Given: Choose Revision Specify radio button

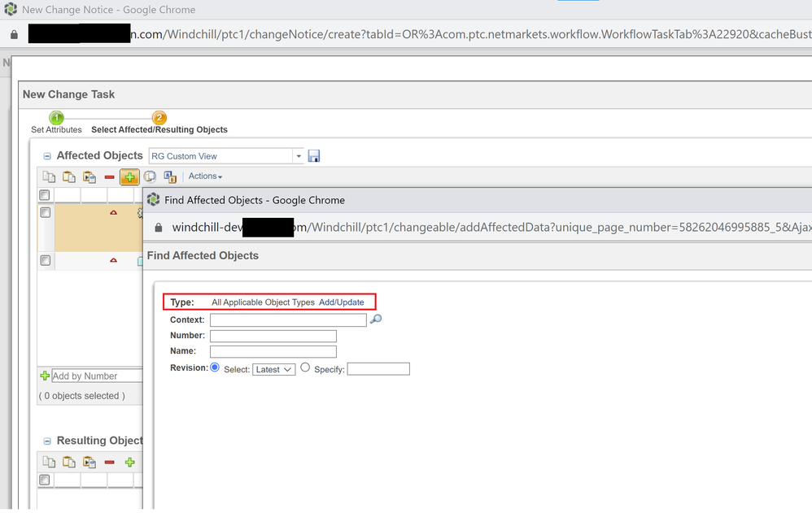Looking at the screenshot, I should (x=305, y=367).
